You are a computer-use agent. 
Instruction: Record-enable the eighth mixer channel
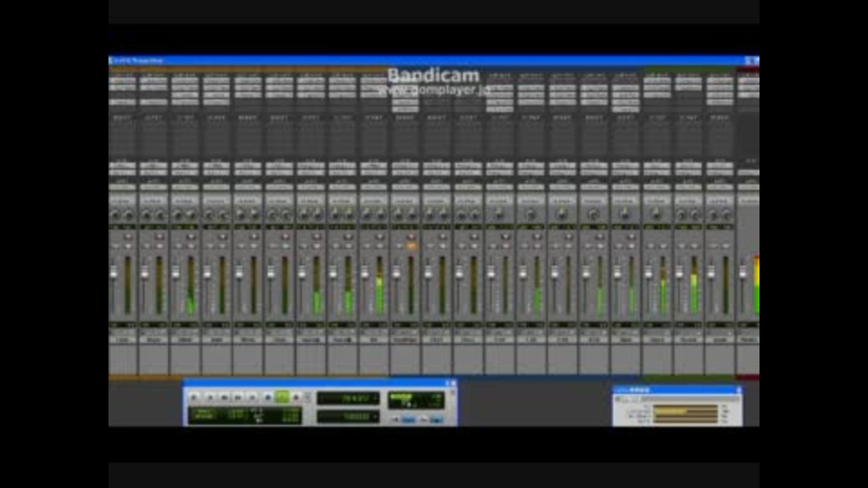tap(348, 236)
